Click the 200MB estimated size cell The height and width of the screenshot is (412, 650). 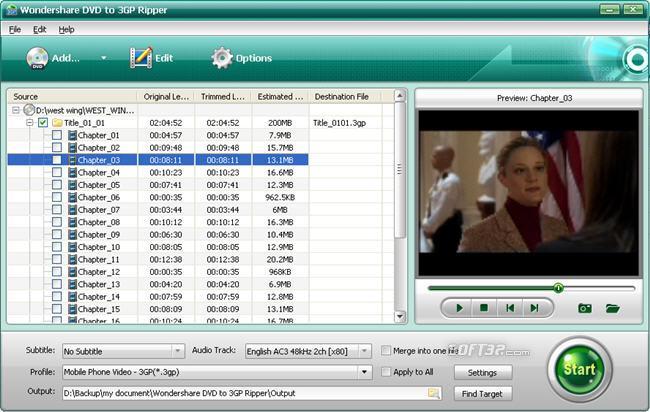pos(280,123)
